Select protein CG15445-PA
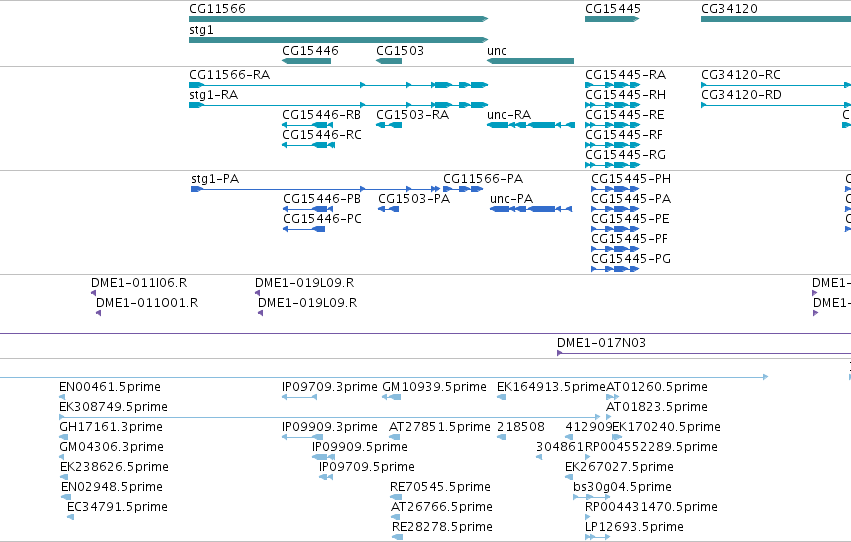Screen dimensions: 851x542 [x=615, y=209]
